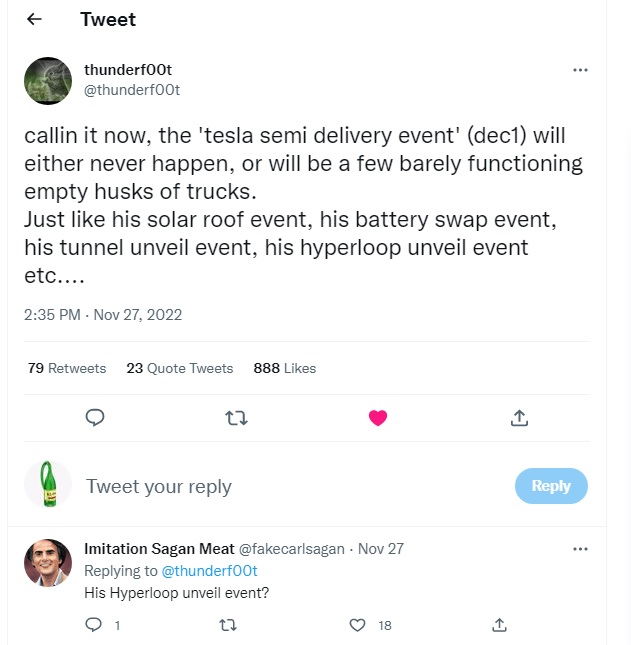View the 888 Likes list
The width and height of the screenshot is (631, 645).
coord(285,368)
